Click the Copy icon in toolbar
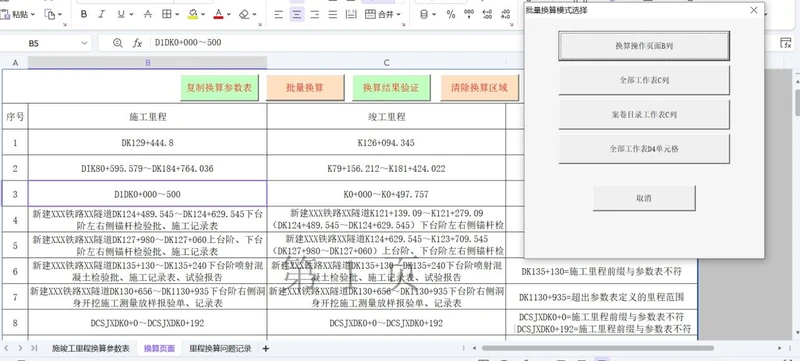Screen dimensions: 800x361 click(49, 15)
